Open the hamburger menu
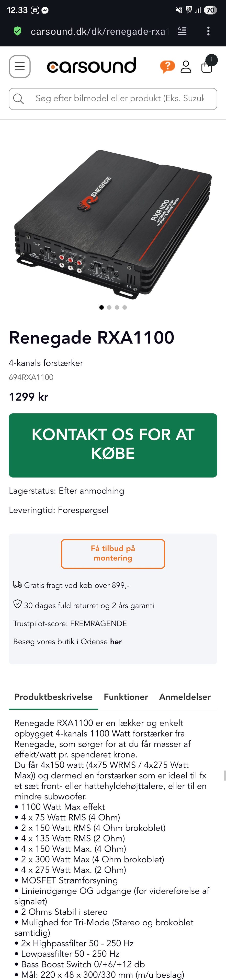Screen dimensions: 226x980 [19, 67]
